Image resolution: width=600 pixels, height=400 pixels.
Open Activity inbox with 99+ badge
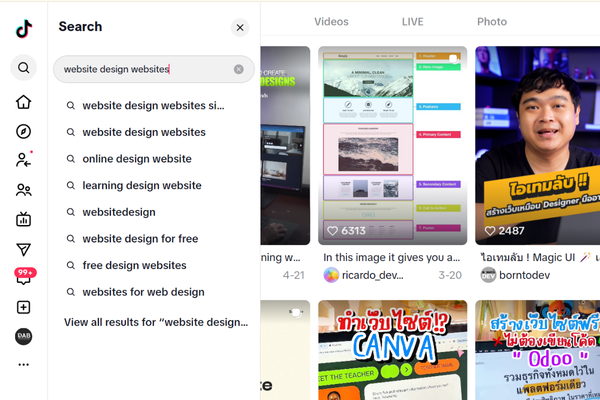[24, 277]
